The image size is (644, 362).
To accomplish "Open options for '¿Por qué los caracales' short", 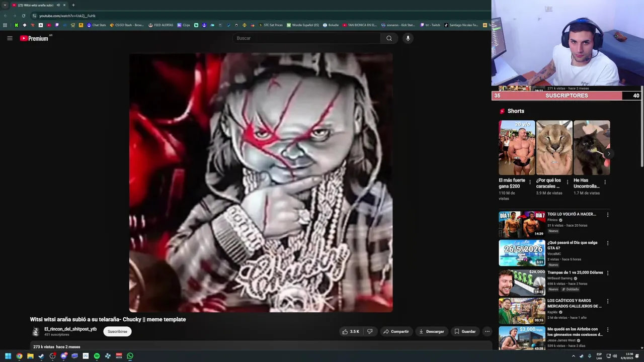I will pyautogui.click(x=568, y=182).
